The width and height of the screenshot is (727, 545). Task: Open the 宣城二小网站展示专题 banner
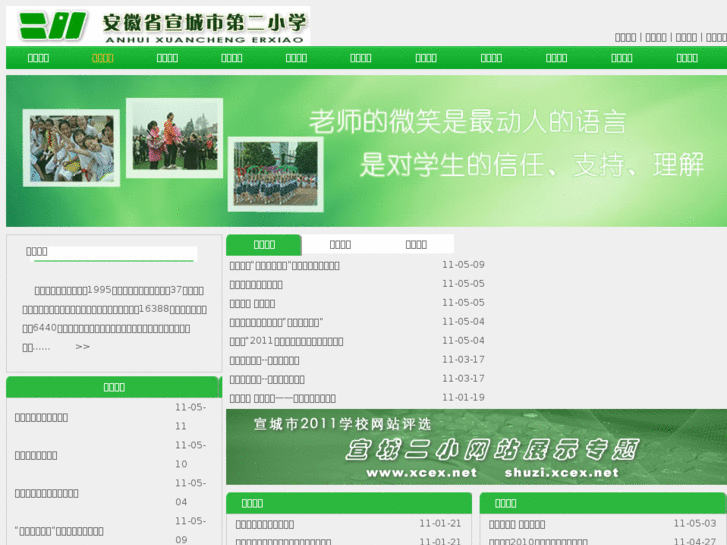pos(477,447)
